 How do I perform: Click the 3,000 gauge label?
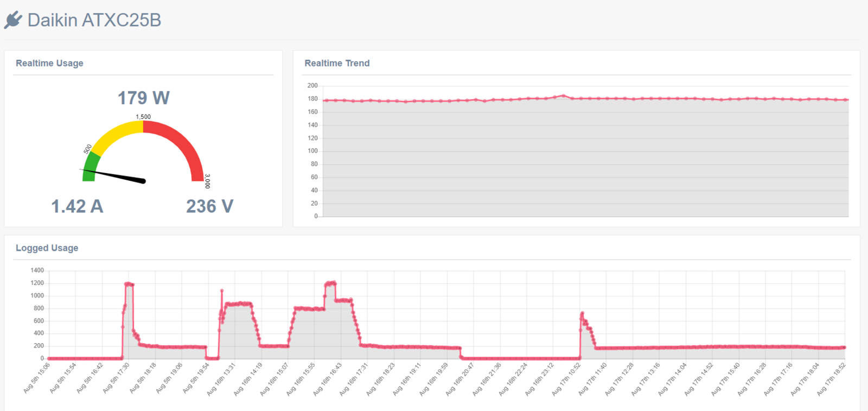point(207,181)
